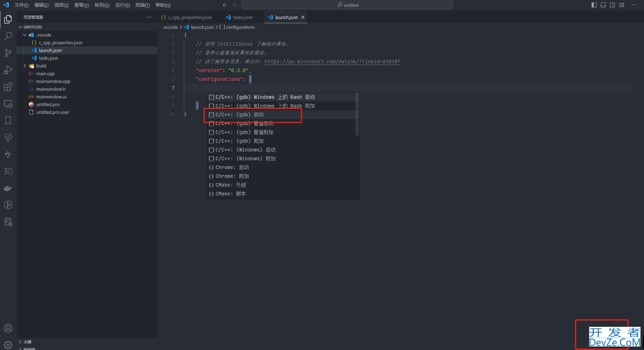Image resolution: width=644 pixels, height=350 pixels.
Task: Open the 文件(F) menu
Action: 22,5
